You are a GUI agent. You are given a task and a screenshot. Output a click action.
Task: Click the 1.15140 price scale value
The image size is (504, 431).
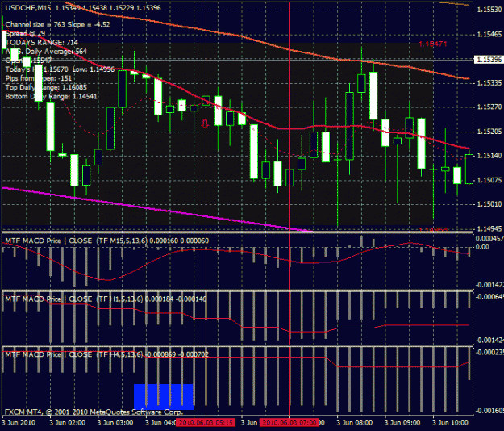489,156
